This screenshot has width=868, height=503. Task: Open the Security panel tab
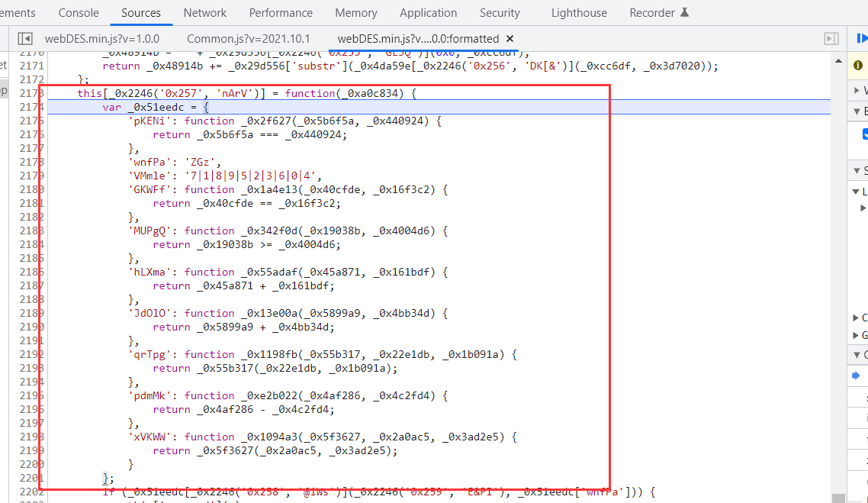point(500,13)
